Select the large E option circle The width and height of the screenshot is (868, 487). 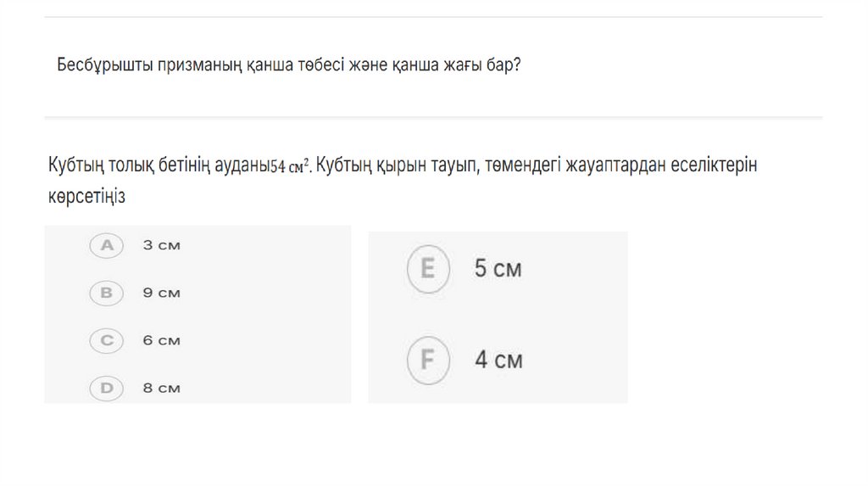427,269
